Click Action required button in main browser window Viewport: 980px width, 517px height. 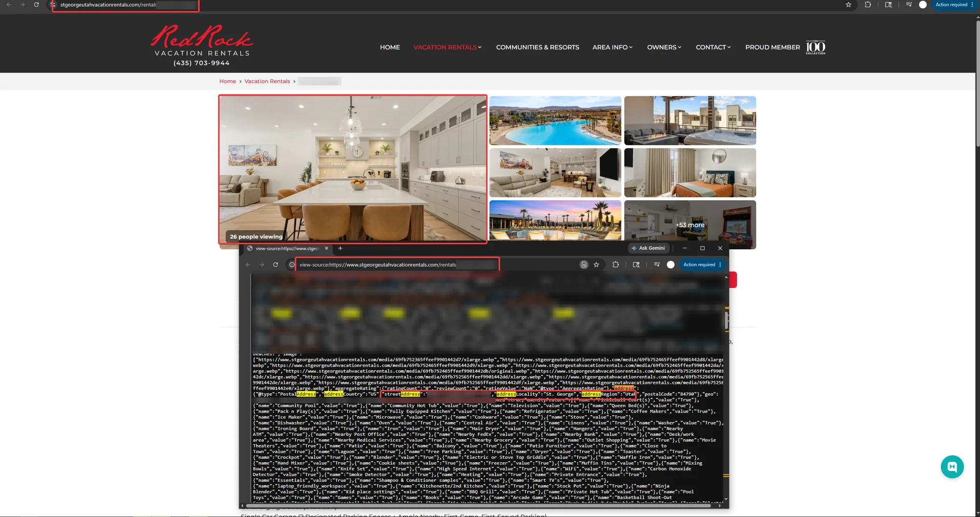[x=954, y=4]
